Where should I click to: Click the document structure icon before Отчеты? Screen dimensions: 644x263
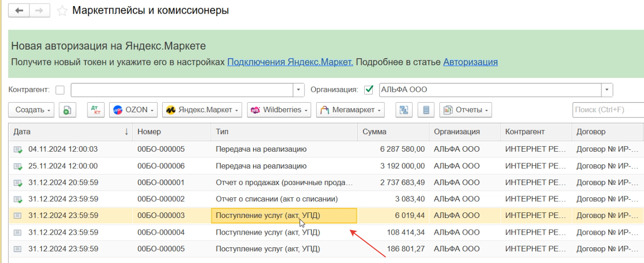tap(404, 110)
